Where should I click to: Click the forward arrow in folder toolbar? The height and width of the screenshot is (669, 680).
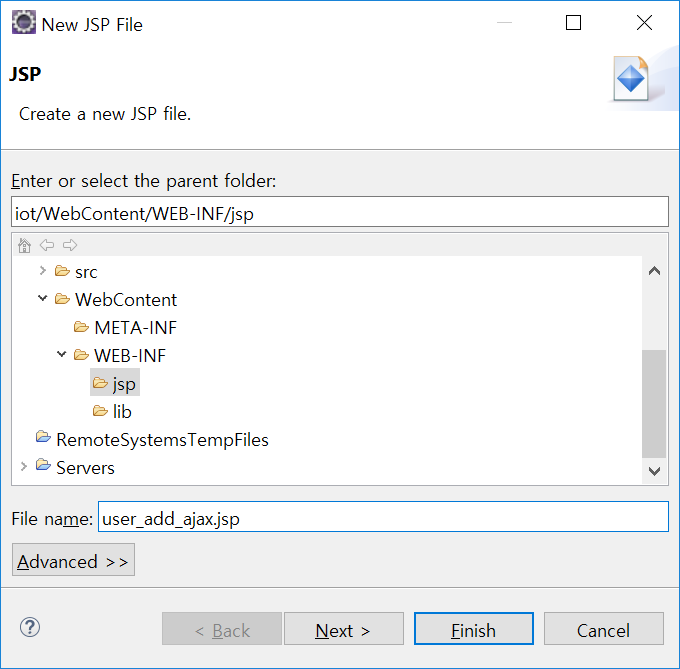pyautogui.click(x=70, y=245)
